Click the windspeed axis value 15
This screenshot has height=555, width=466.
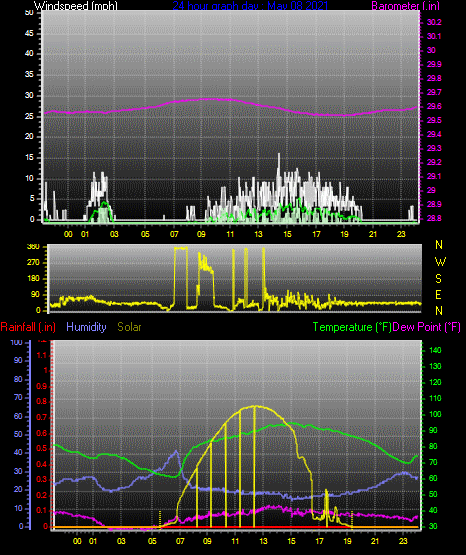[x=29, y=158]
